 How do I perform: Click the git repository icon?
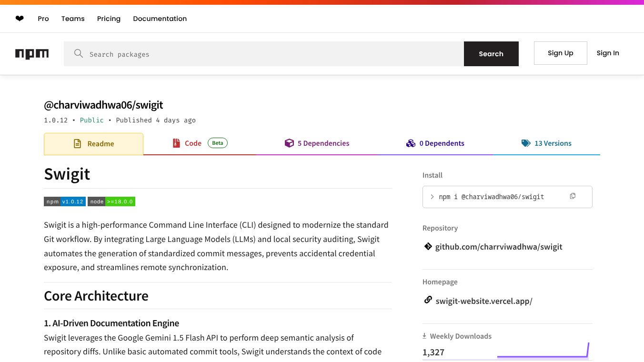(x=428, y=247)
